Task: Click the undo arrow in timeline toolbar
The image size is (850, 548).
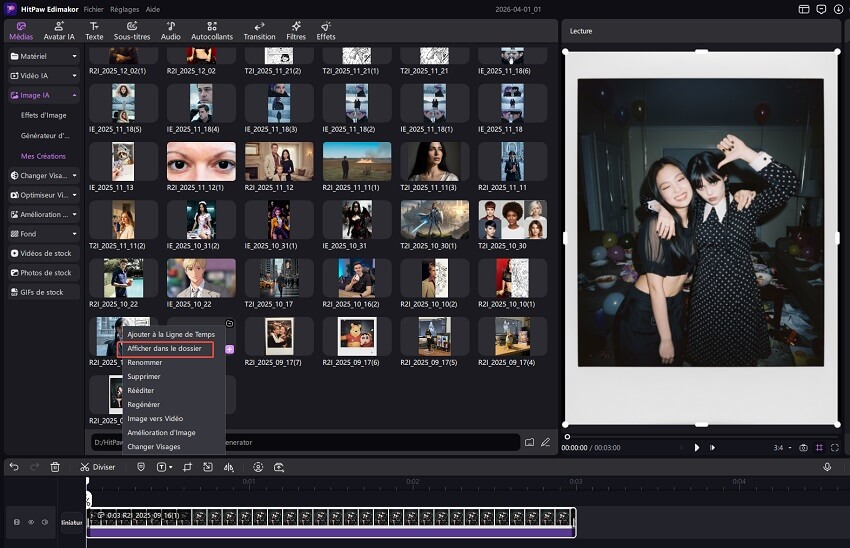Action: point(14,467)
